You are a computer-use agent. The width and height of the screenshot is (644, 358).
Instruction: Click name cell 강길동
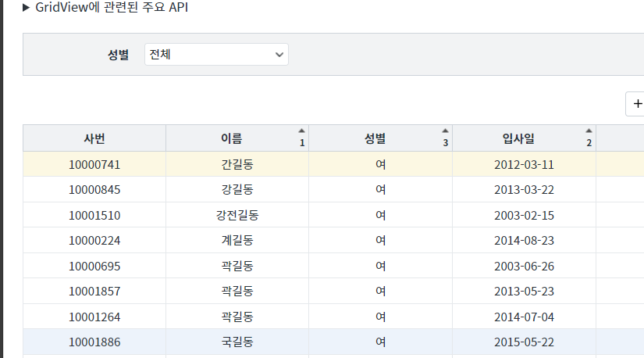pos(237,190)
